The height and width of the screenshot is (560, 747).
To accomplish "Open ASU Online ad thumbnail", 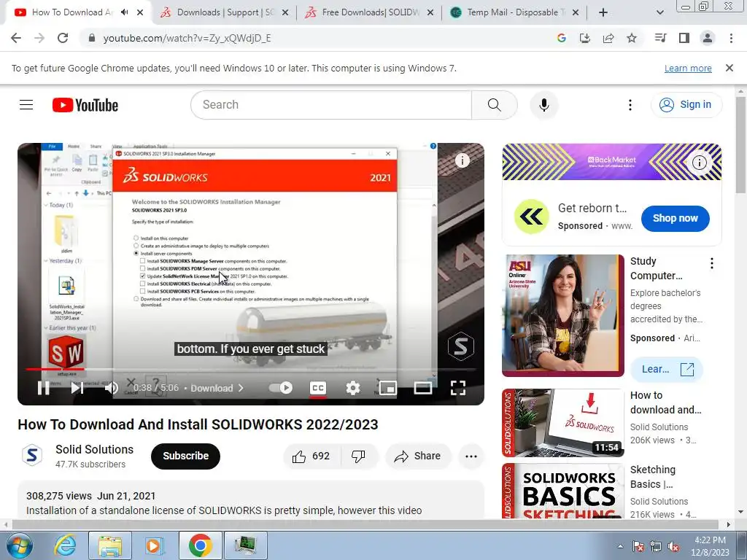I will point(563,315).
